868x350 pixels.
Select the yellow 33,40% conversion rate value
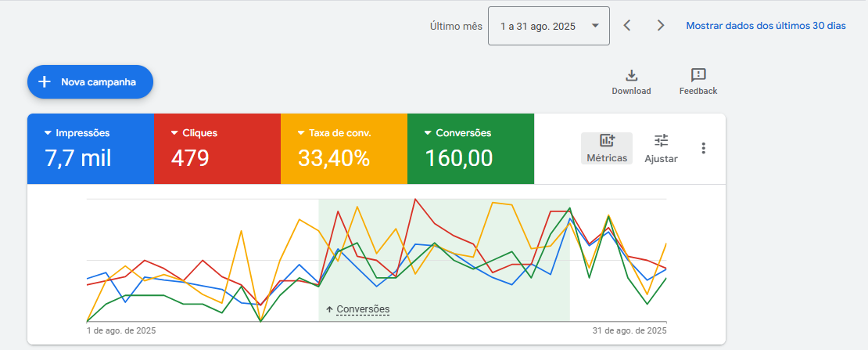click(333, 158)
